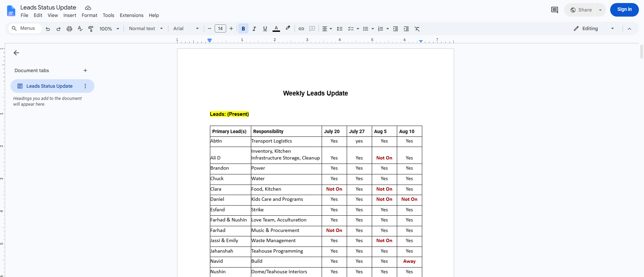Open the Insert menu
This screenshot has width=644, height=277.
[x=70, y=15]
